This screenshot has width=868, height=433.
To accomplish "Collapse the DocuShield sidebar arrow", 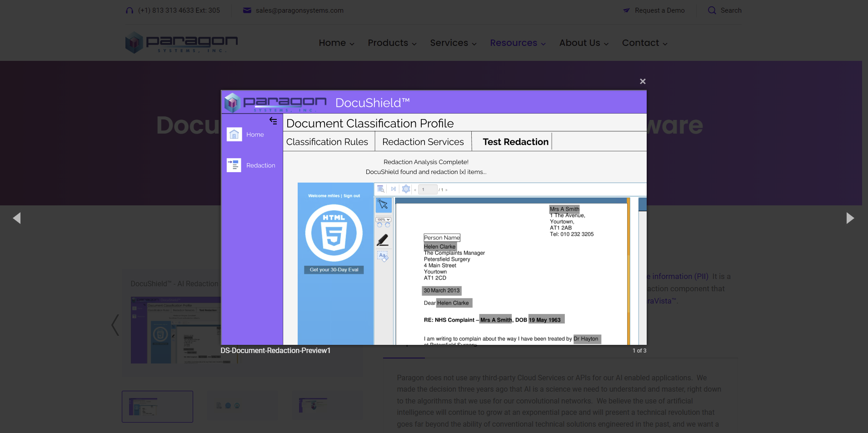I will [273, 121].
